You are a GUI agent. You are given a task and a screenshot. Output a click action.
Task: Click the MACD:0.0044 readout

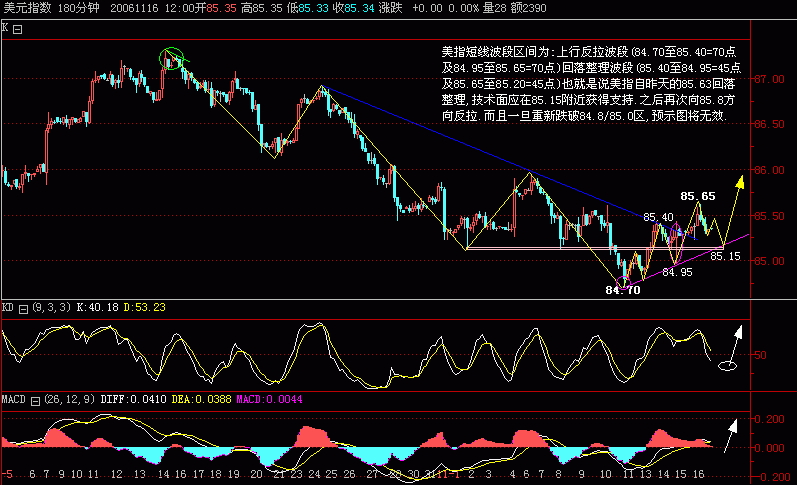[x=269, y=400]
